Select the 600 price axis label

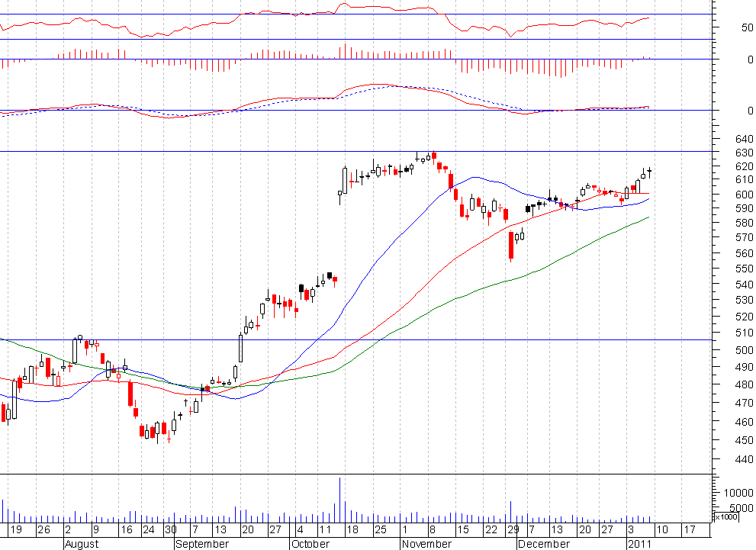[x=744, y=195]
